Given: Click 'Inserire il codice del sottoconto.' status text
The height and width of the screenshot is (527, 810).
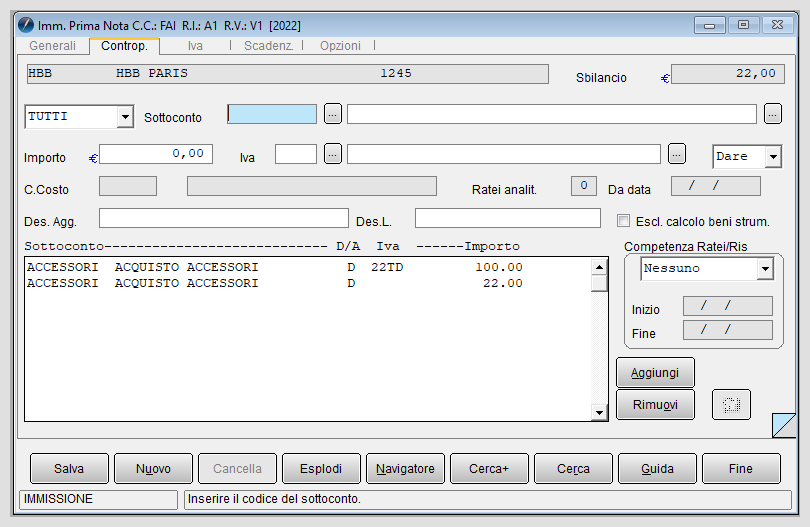Looking at the screenshot, I should [x=274, y=499].
